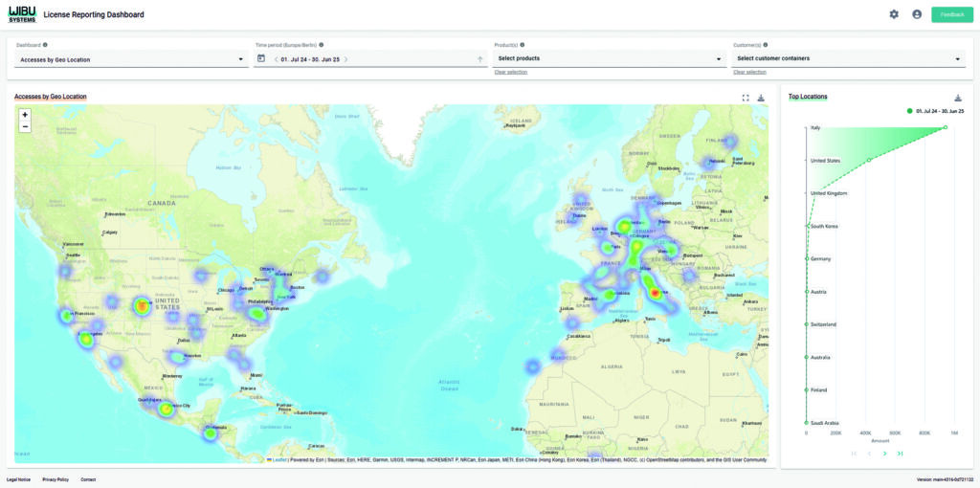Go to next page of Top Locations
The width and height of the screenshot is (980, 488).
[884, 453]
